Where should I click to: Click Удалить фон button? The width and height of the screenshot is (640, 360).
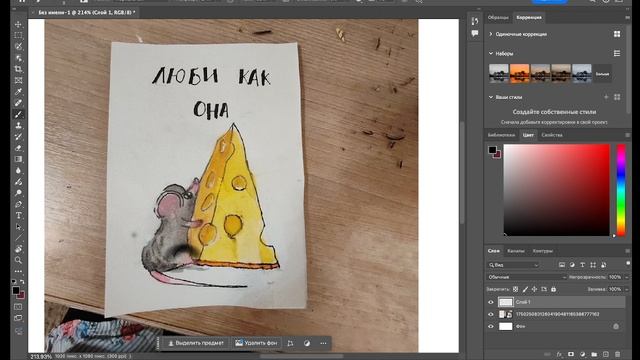[x=256, y=343]
